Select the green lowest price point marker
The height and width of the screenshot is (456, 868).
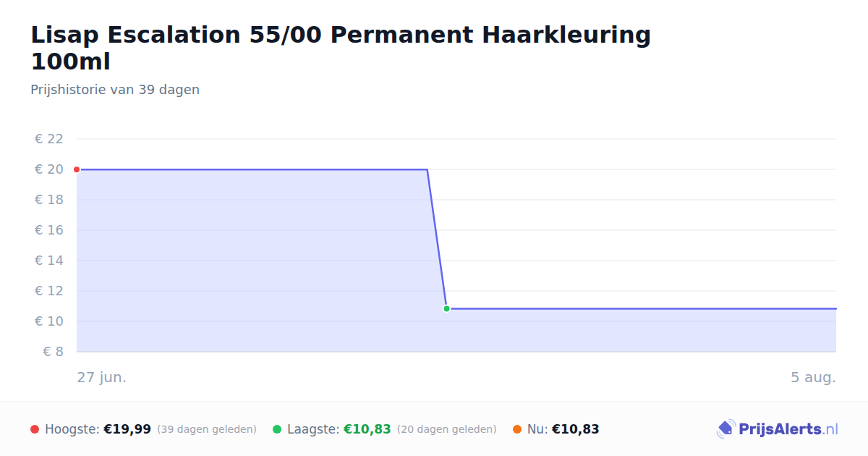[446, 308]
